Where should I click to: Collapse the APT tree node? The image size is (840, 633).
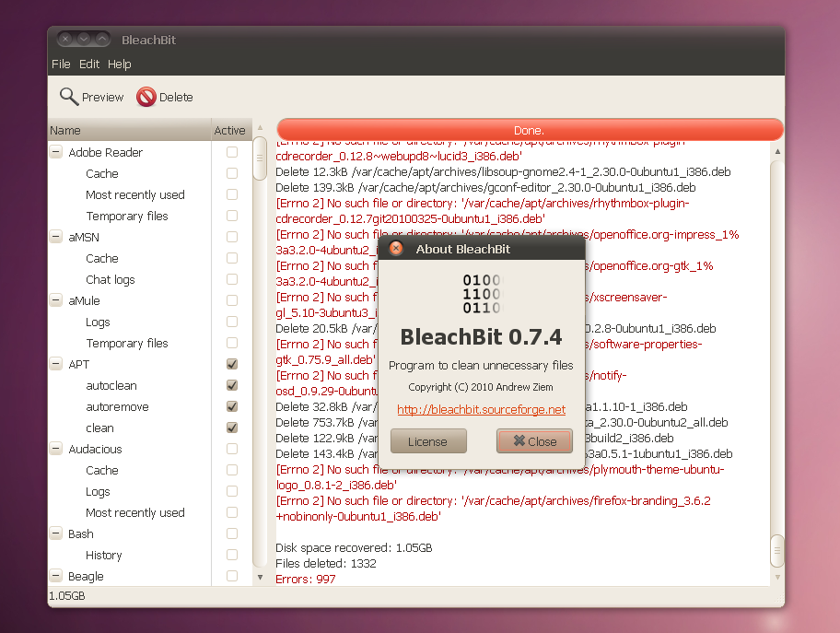[55, 363]
